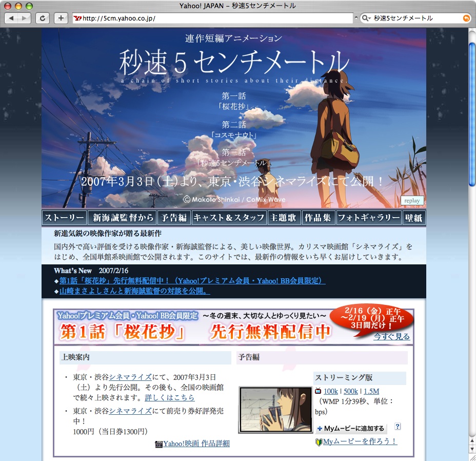The image size is (476, 461).
Task: Click the 連作短編アニメーション text at banner top
Action: point(234,39)
